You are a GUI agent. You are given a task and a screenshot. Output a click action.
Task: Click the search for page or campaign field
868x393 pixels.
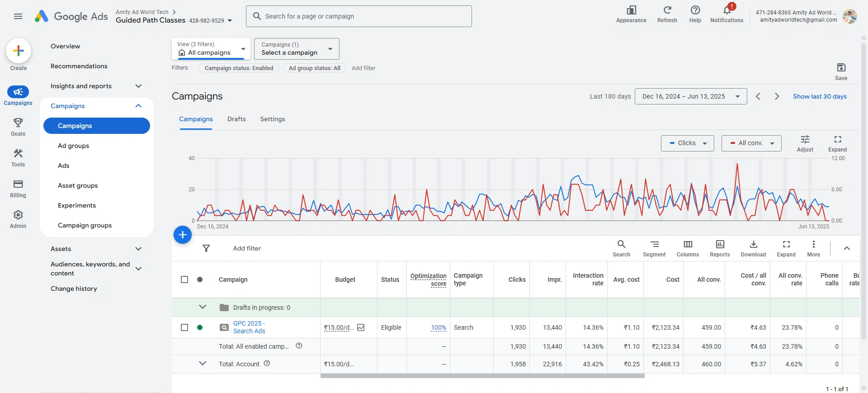(x=359, y=16)
